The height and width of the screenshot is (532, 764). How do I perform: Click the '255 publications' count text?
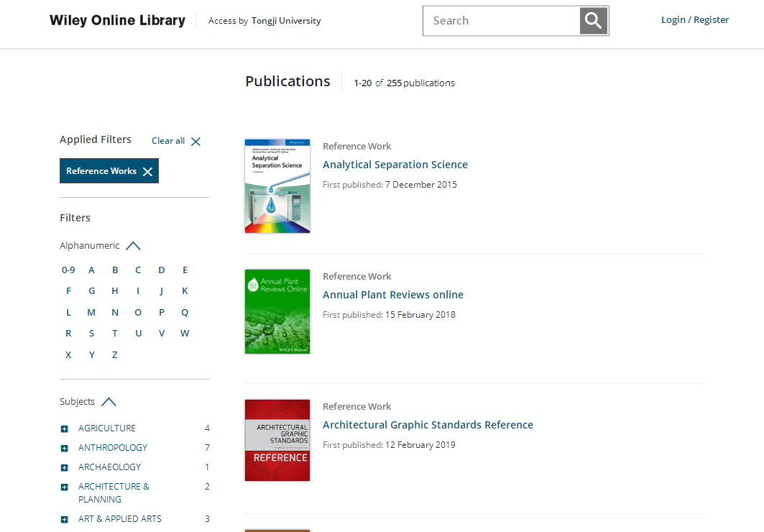tap(421, 83)
